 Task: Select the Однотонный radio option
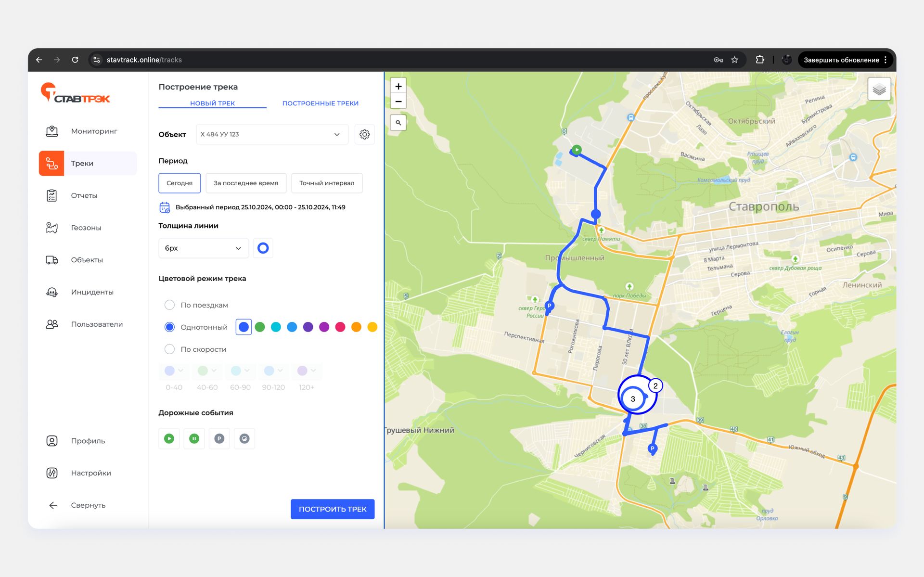pyautogui.click(x=169, y=327)
